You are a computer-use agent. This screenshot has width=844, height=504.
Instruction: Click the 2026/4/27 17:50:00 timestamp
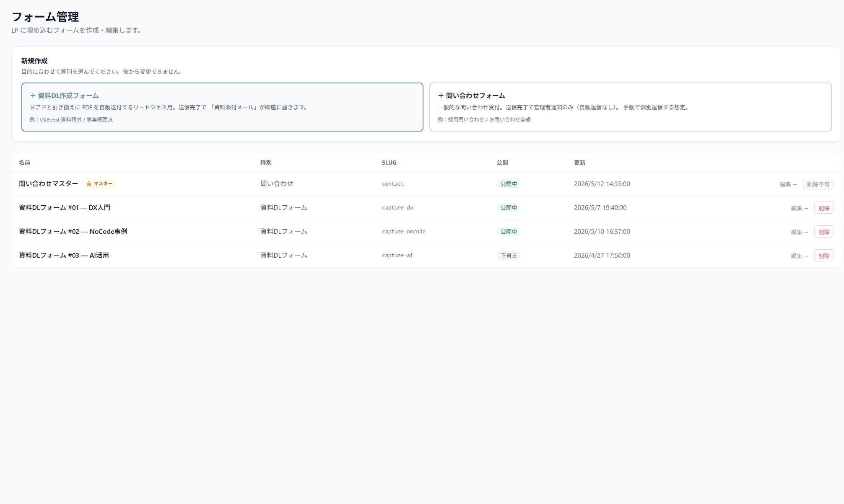point(602,255)
